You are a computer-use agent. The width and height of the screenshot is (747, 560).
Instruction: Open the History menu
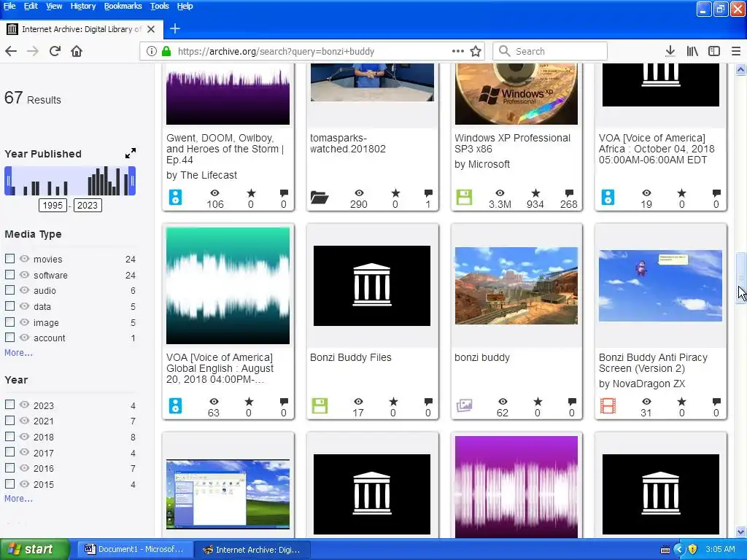[x=83, y=6]
